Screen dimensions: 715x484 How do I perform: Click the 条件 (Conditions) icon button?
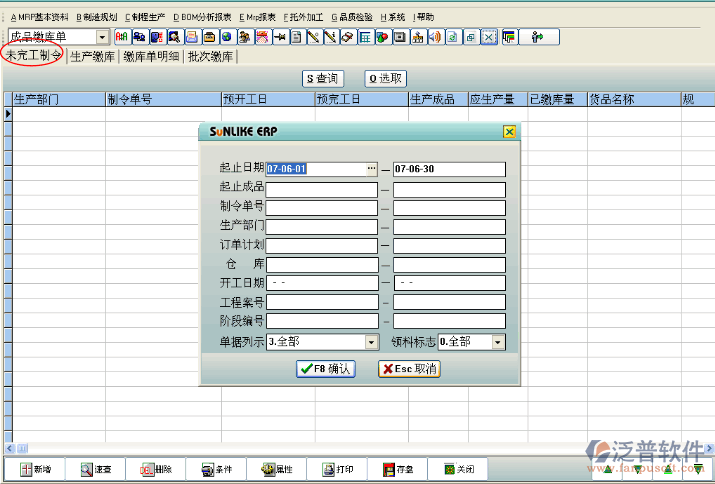tap(217, 469)
